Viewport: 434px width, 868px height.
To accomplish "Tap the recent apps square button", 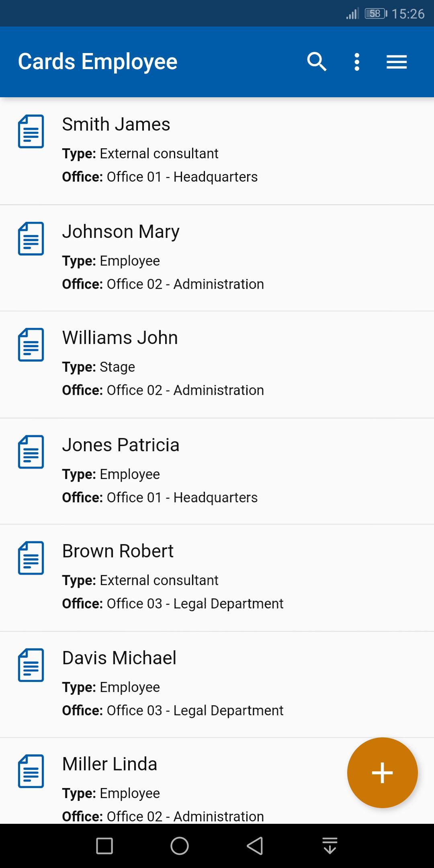I will (x=104, y=845).
